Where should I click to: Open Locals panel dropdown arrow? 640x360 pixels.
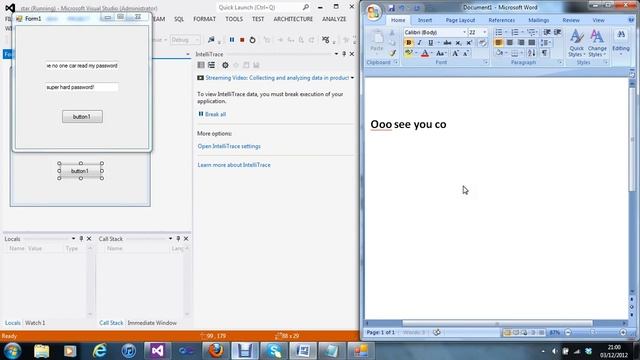73,239
